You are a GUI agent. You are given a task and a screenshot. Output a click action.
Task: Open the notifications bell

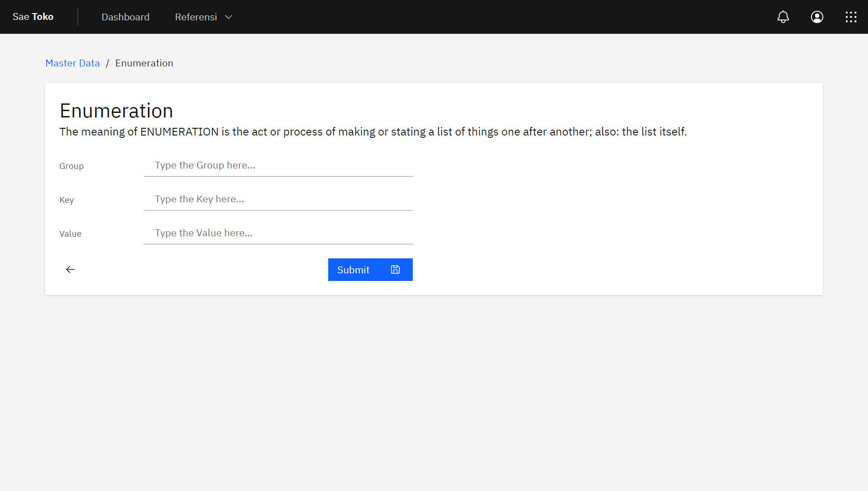783,17
